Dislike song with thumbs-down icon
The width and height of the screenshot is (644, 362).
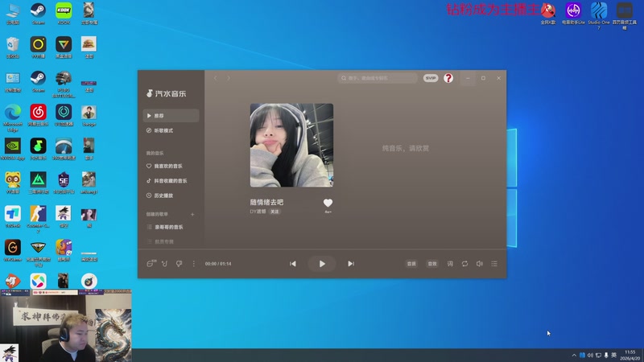pyautogui.click(x=179, y=264)
